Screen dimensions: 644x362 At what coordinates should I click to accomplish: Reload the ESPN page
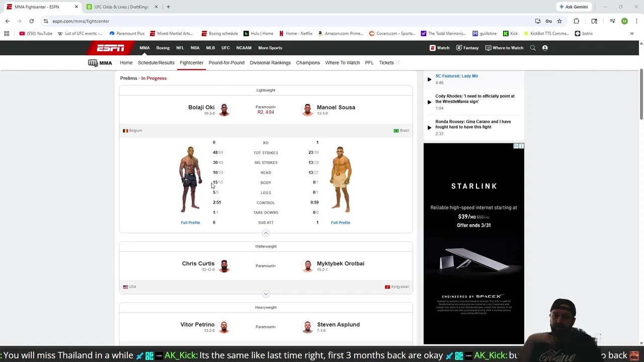point(31,21)
